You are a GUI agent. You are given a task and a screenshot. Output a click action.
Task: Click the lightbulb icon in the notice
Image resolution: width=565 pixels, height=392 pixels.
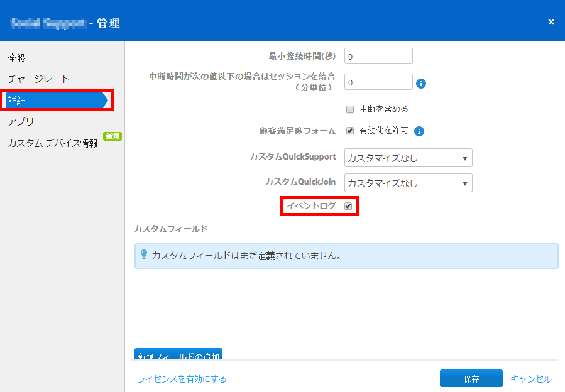click(x=144, y=254)
